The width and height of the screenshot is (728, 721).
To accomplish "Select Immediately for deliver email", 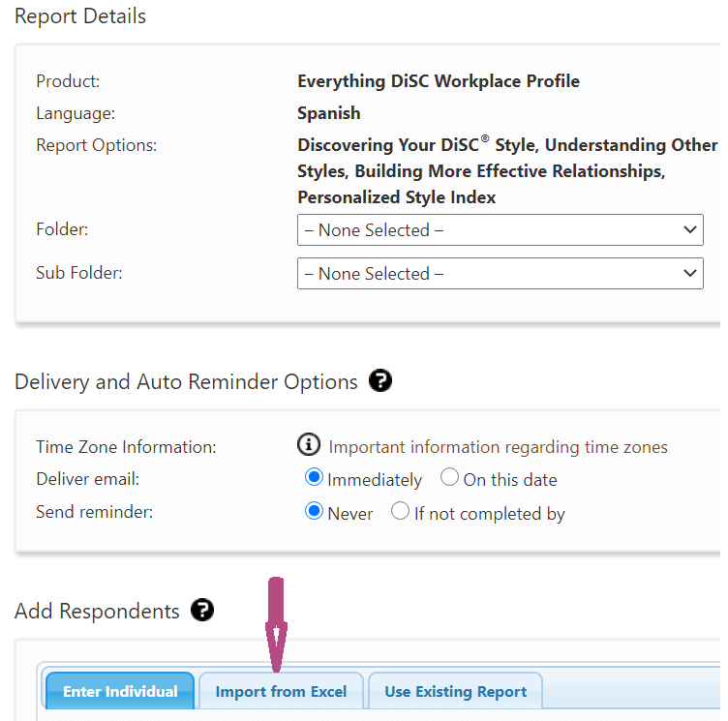I will pyautogui.click(x=314, y=477).
